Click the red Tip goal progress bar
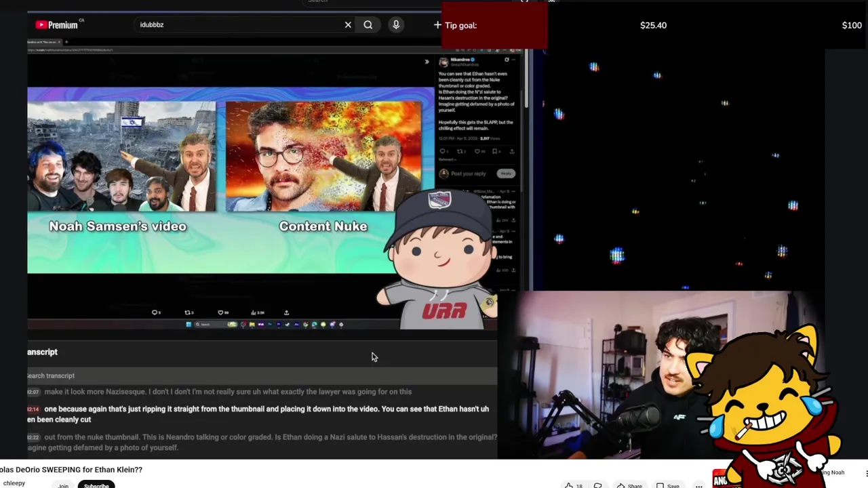868x488 pixels. click(x=494, y=25)
